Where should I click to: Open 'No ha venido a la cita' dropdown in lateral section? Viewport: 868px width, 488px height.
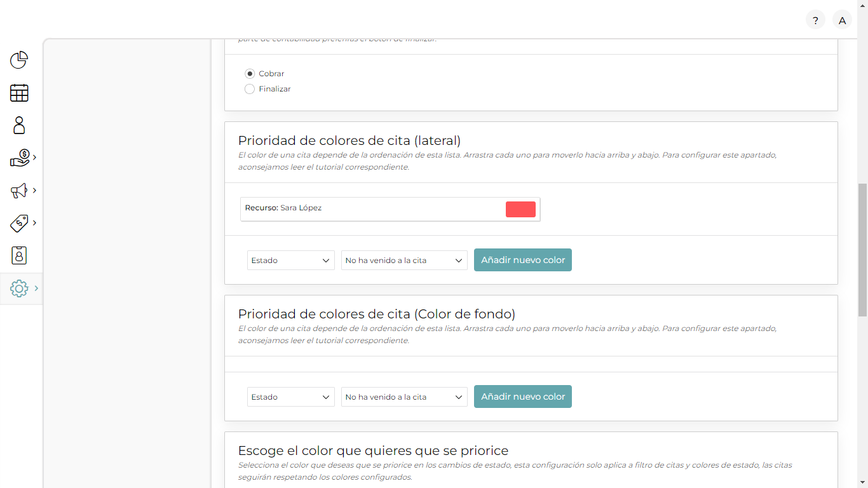(x=404, y=260)
